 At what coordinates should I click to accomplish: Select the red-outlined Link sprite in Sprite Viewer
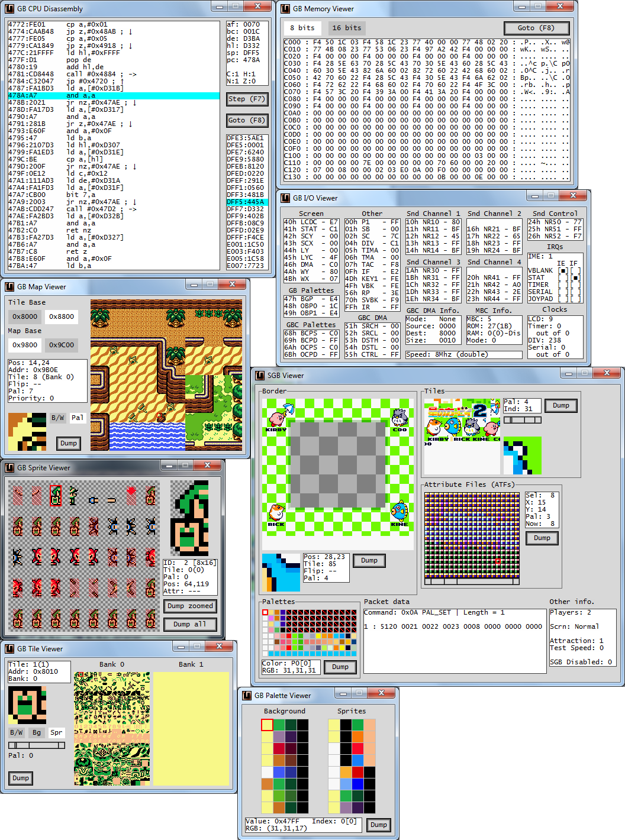coord(56,495)
